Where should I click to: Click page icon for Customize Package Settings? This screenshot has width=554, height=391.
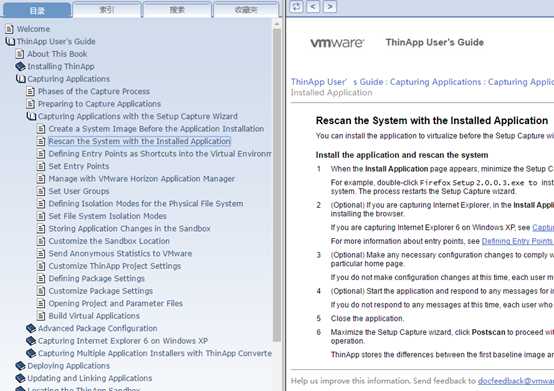click(41, 291)
